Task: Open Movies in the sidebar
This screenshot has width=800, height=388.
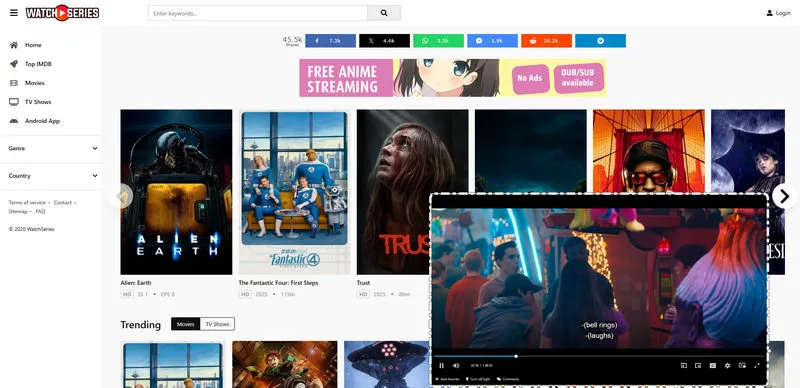Action: 35,83
